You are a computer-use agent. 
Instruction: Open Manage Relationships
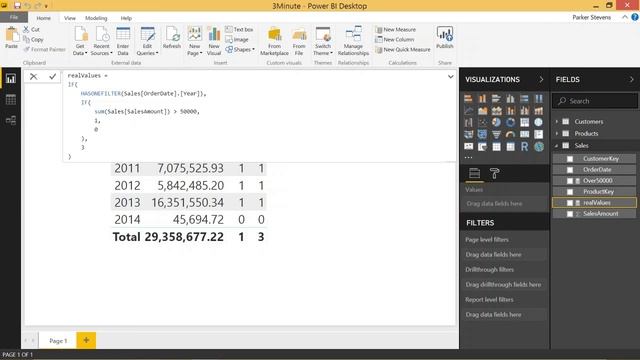click(353, 41)
